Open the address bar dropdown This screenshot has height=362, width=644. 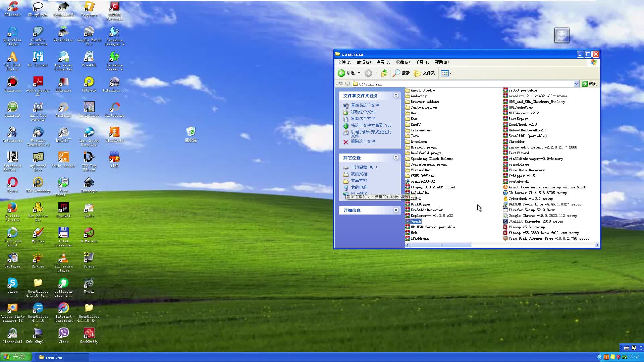576,84
